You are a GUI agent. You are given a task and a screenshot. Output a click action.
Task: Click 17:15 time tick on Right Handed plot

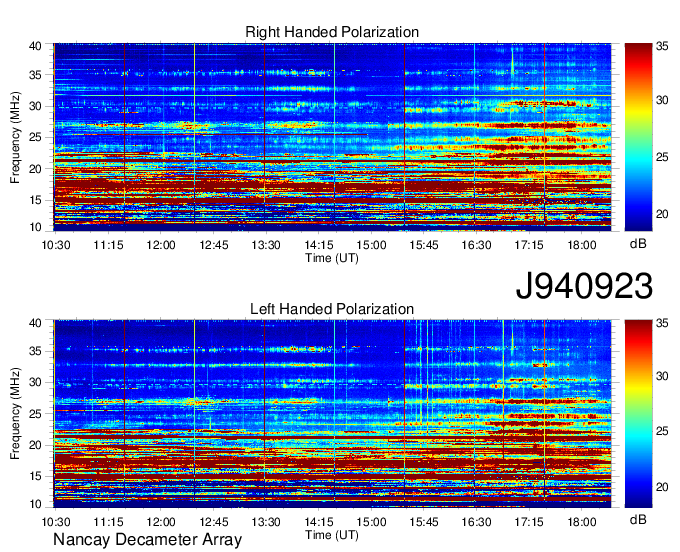pos(529,245)
